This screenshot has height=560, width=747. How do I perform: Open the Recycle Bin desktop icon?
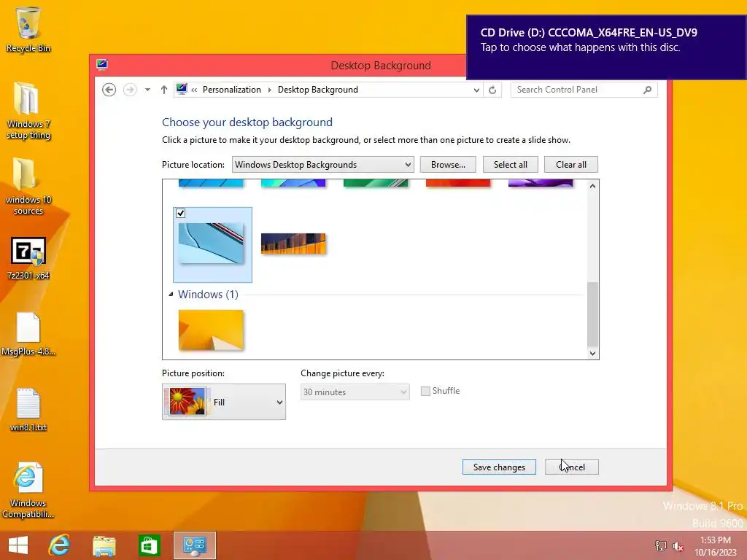tap(28, 29)
